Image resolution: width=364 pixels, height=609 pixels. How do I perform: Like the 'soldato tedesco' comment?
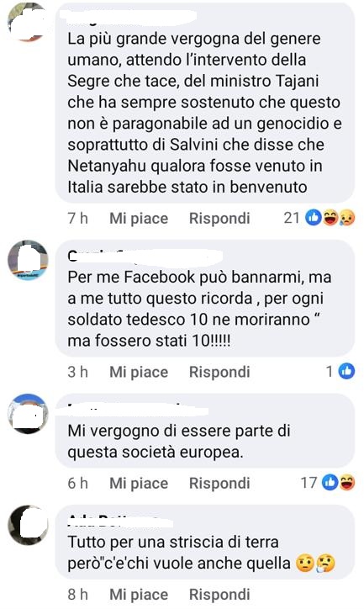tap(139, 372)
